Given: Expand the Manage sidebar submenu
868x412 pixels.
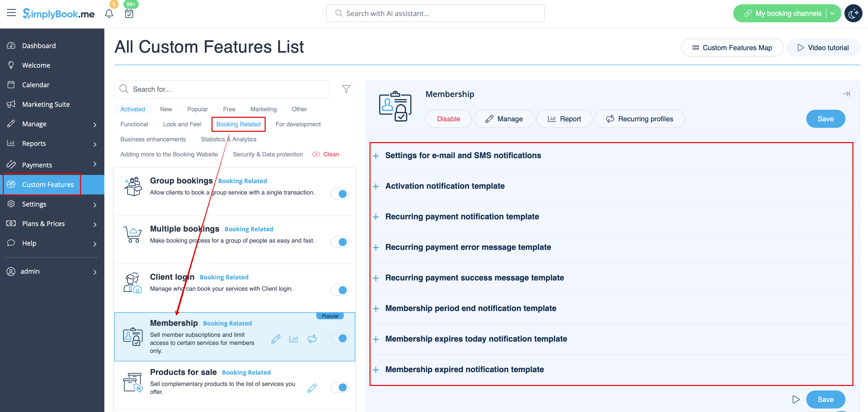Looking at the screenshot, I should [x=95, y=125].
